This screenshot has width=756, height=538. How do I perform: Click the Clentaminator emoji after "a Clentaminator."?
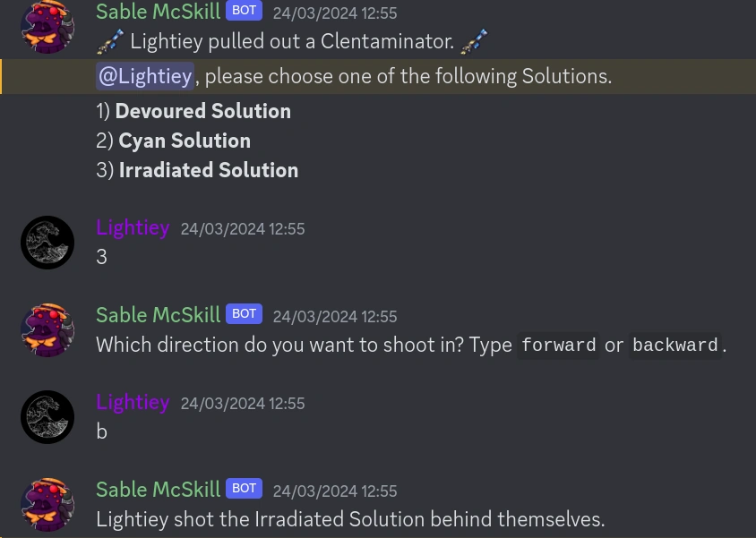[x=476, y=41]
